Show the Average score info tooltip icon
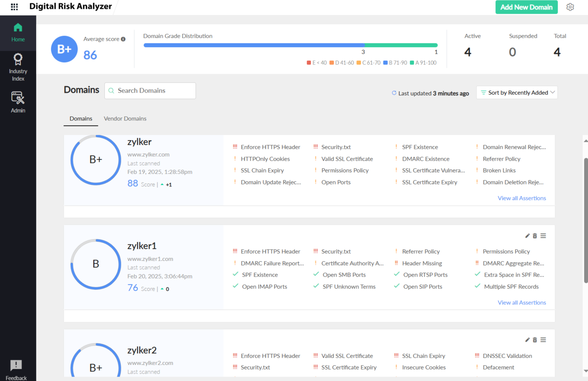The width and height of the screenshot is (588, 381). coord(123,39)
